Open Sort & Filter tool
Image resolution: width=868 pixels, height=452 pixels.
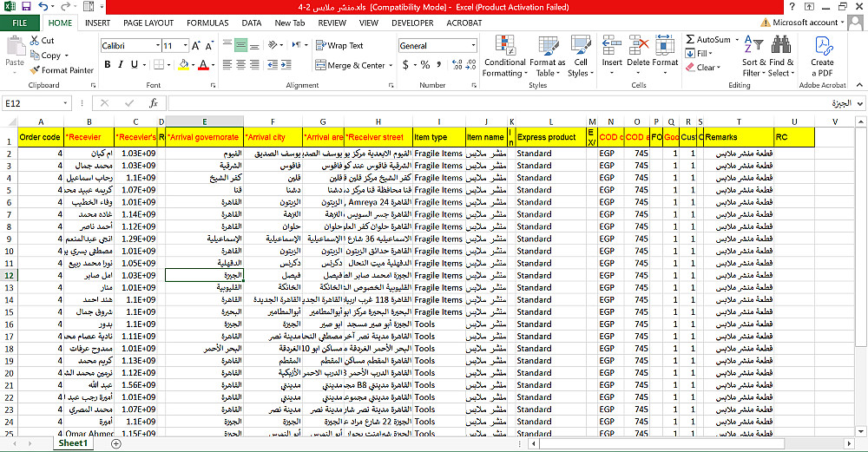[x=754, y=56]
